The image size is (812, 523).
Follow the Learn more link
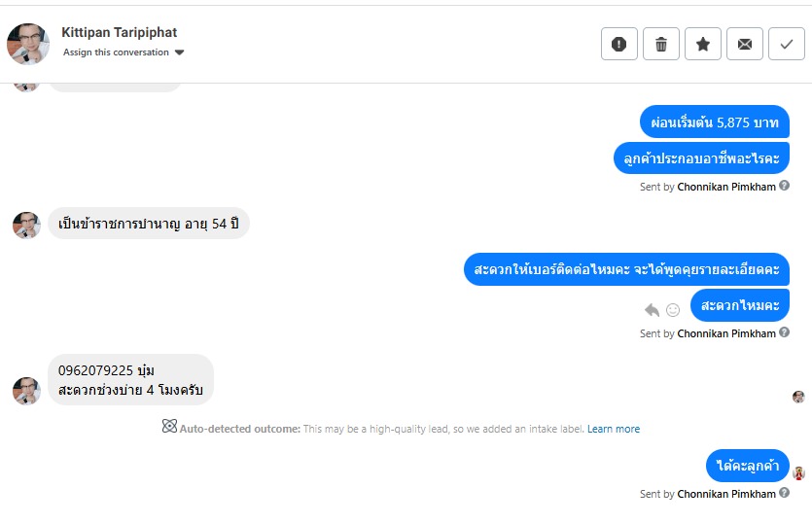click(614, 429)
